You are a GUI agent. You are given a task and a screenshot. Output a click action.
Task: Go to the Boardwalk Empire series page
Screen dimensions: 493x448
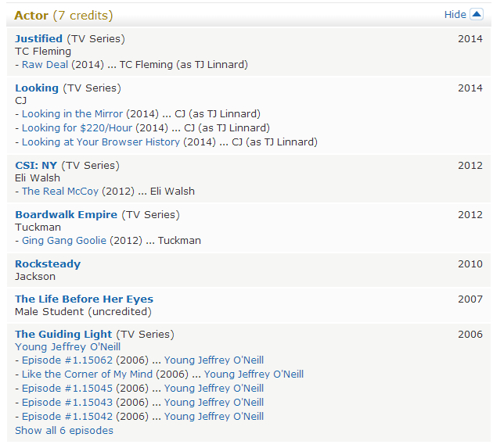[x=66, y=214]
